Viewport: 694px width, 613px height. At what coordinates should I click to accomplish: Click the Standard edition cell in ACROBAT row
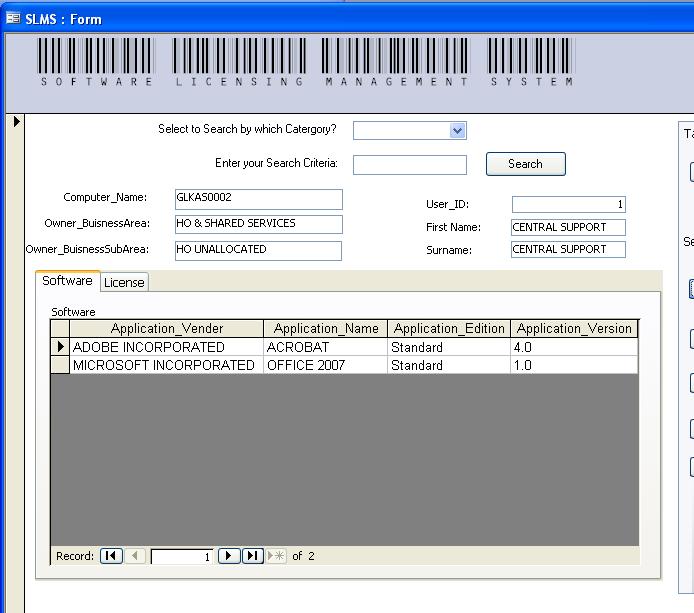pos(449,347)
